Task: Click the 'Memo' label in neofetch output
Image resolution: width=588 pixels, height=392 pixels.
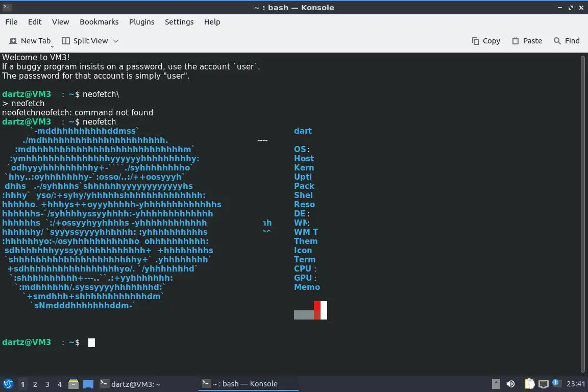Action: click(307, 287)
